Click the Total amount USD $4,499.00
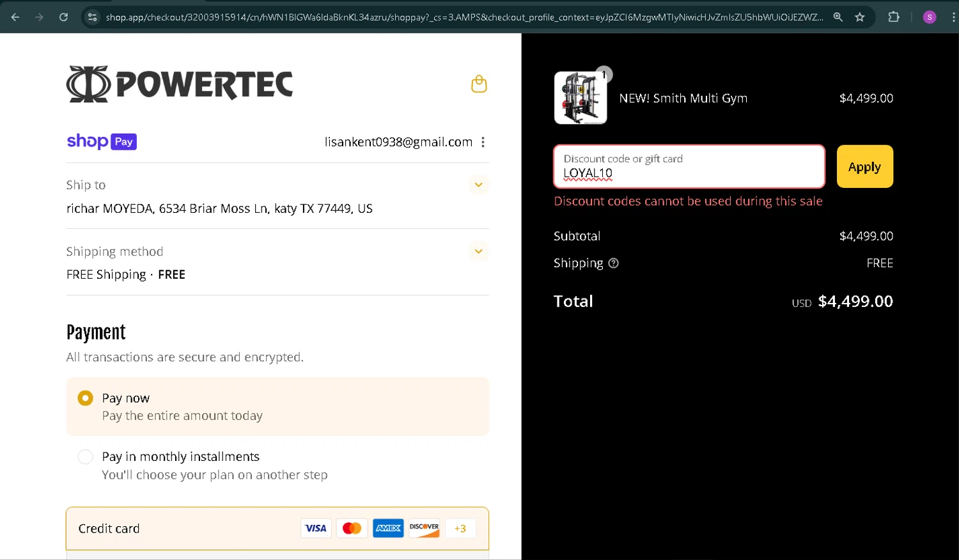Viewport: 959px width, 560px height. (842, 301)
